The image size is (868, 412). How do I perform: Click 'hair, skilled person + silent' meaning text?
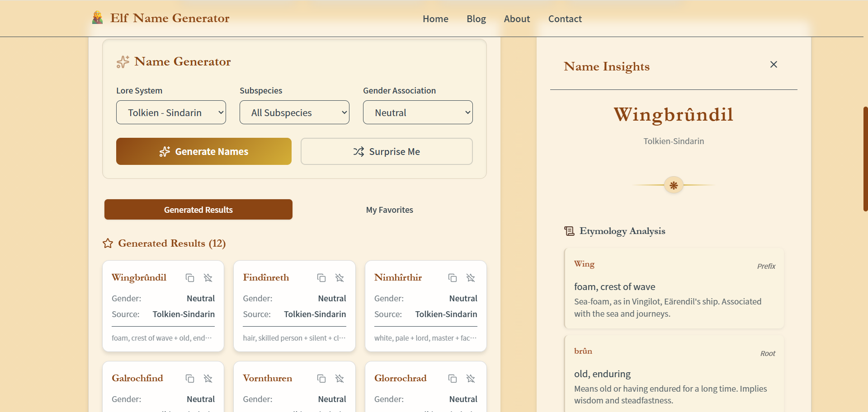(294, 338)
